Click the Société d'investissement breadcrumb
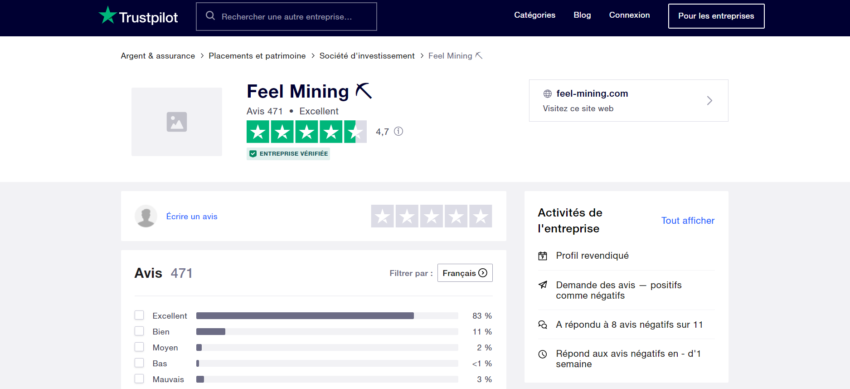The image size is (850, 389). tap(367, 56)
